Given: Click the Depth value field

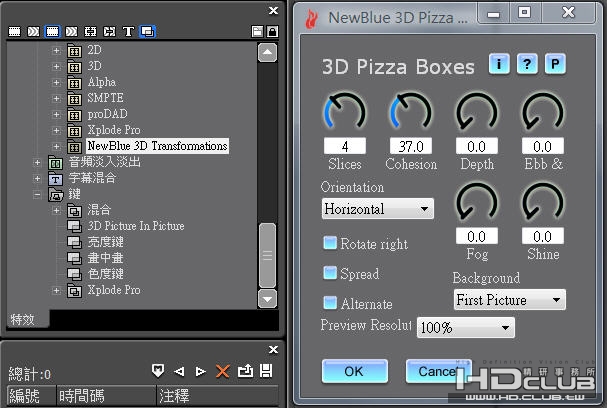Looking at the screenshot, I should pos(477,146).
